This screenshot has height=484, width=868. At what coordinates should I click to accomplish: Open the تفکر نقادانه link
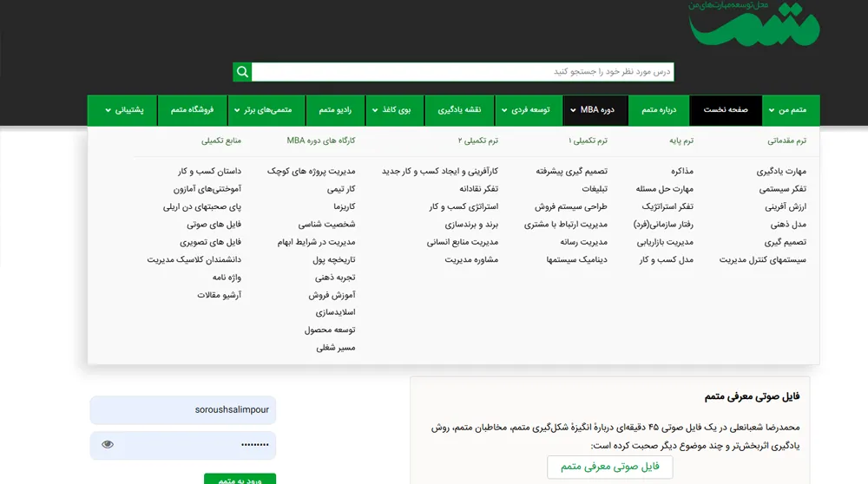(x=479, y=189)
